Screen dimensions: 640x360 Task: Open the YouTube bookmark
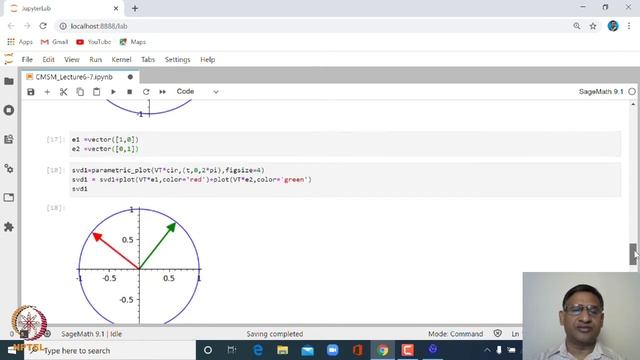point(93,42)
